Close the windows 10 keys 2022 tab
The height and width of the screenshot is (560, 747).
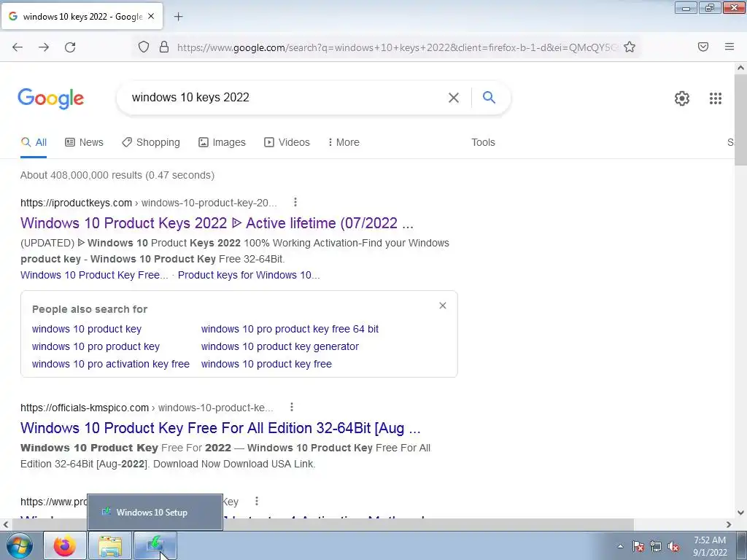coord(151,16)
